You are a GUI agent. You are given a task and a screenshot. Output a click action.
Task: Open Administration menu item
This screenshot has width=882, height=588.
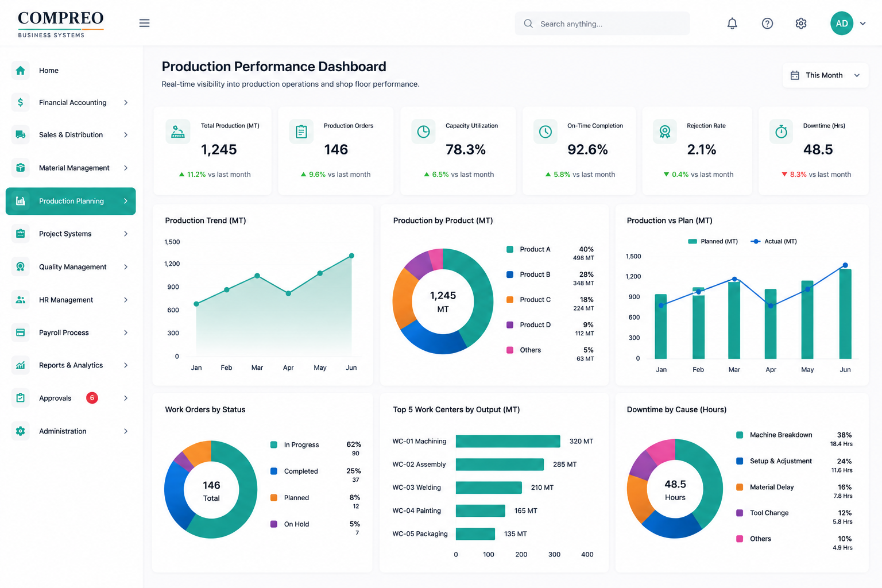(71, 431)
